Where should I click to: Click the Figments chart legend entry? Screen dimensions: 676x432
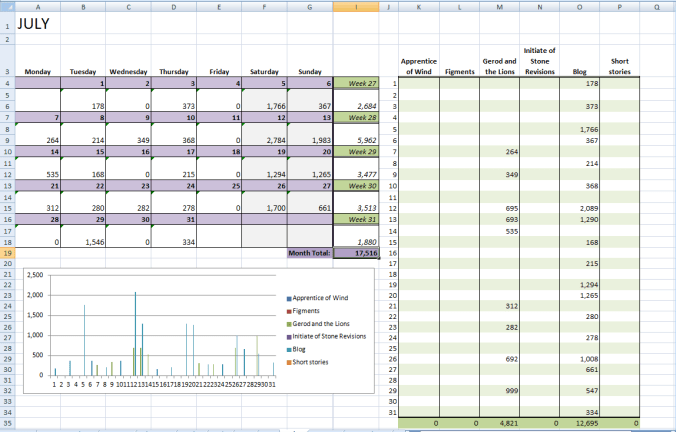coord(304,311)
